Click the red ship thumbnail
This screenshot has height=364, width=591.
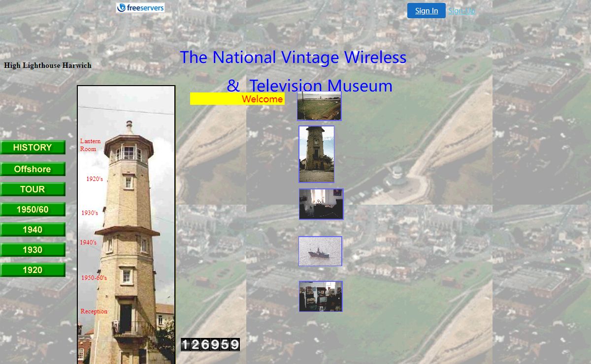(x=320, y=251)
